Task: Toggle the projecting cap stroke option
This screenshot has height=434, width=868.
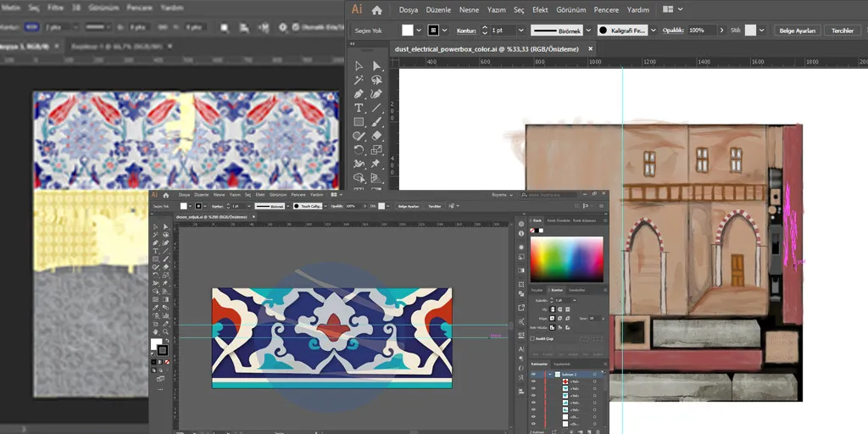Action: pos(568,309)
